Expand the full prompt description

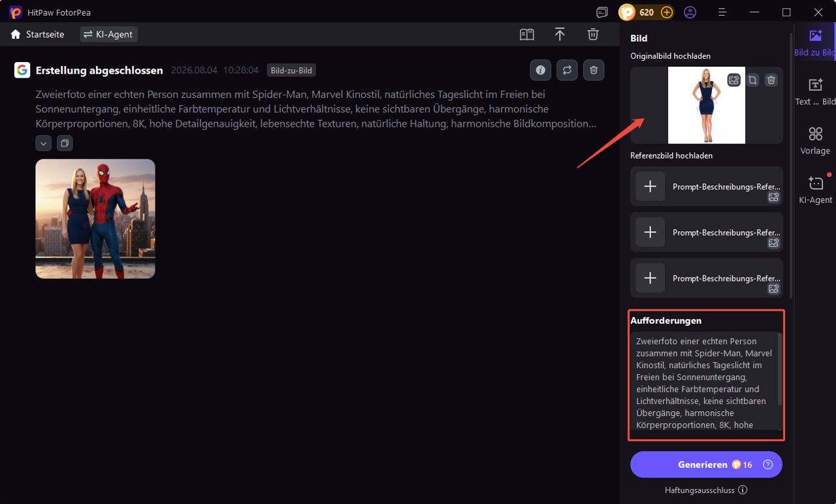43,143
